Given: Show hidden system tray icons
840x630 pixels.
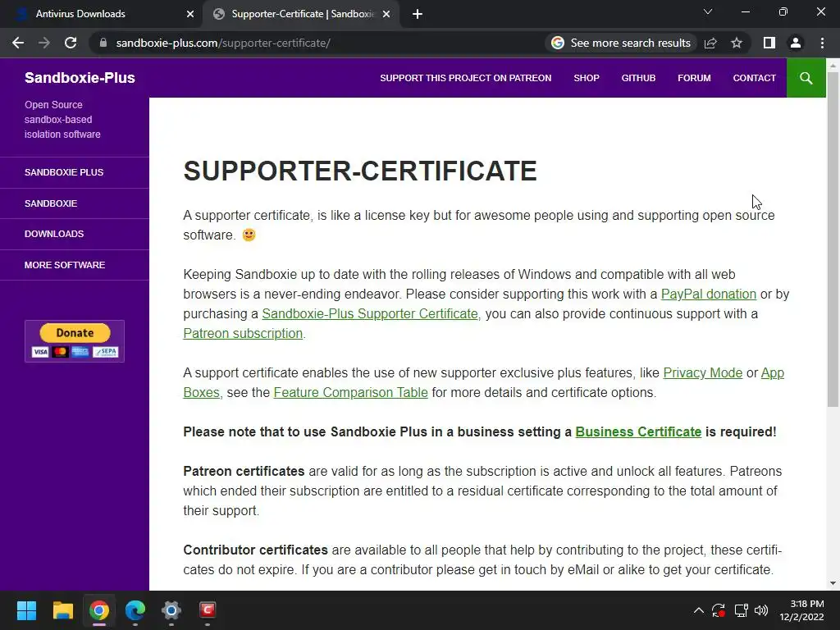Looking at the screenshot, I should click(699, 610).
